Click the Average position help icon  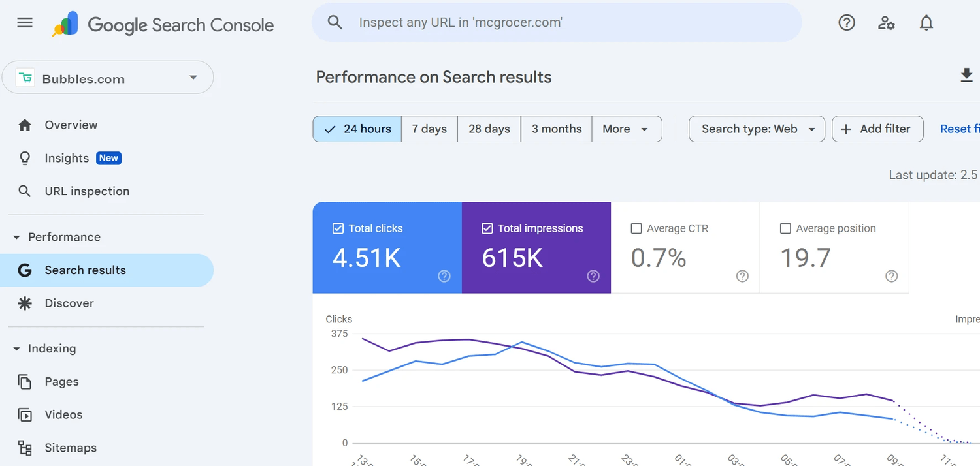point(891,276)
